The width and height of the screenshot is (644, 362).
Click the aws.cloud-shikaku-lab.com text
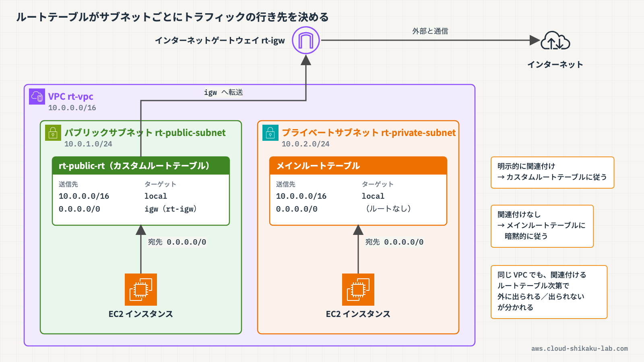coord(580,349)
